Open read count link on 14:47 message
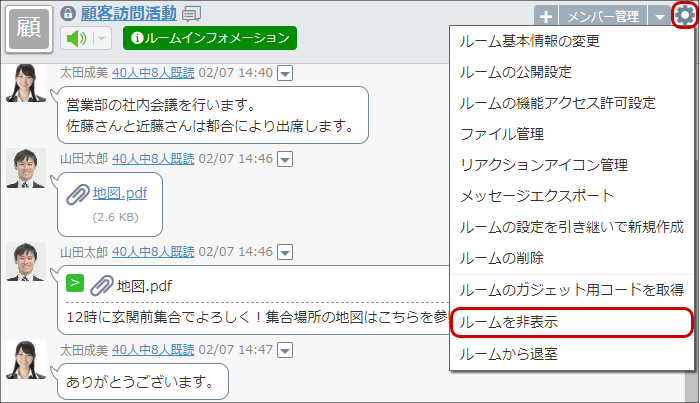700x403 pixels. (x=153, y=349)
